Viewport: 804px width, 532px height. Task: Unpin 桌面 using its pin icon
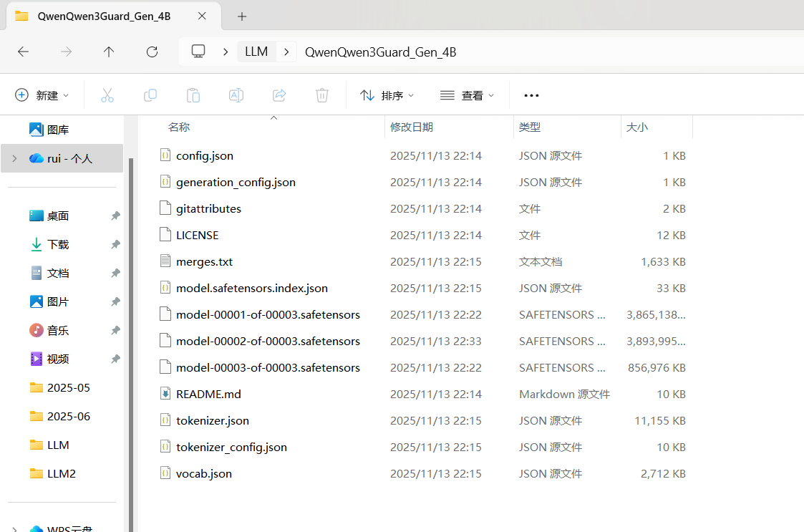click(115, 216)
